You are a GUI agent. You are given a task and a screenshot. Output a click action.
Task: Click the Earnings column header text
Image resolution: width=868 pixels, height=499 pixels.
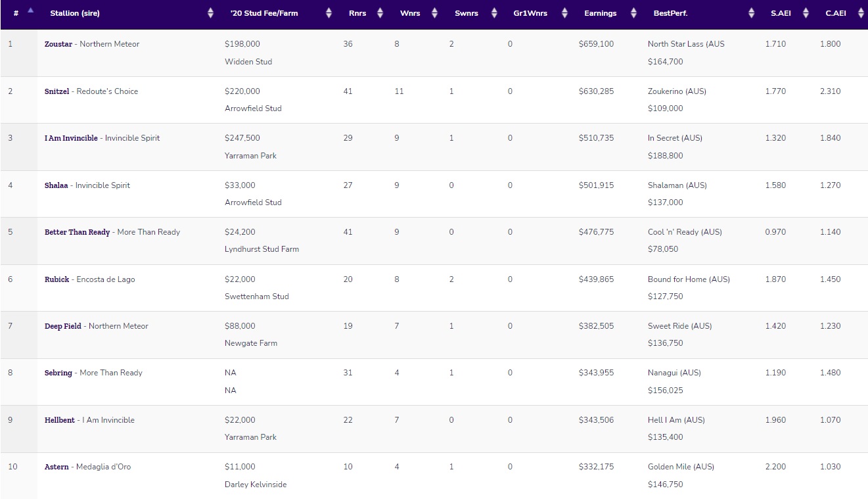600,13
